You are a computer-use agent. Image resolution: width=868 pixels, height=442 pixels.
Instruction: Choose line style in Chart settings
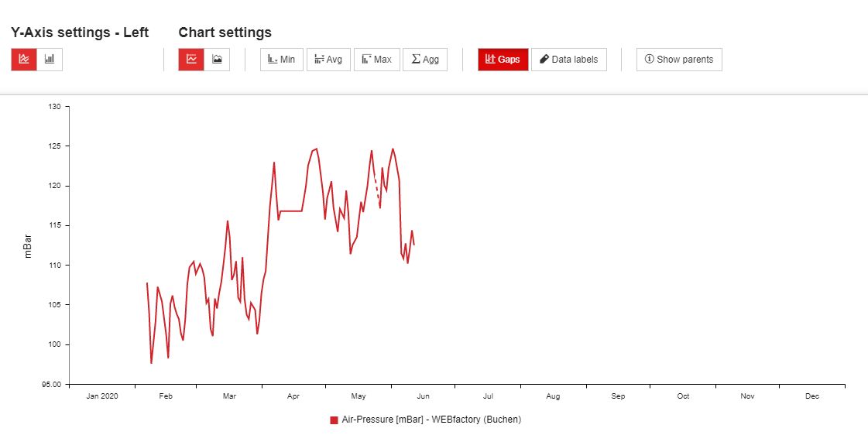(191, 60)
